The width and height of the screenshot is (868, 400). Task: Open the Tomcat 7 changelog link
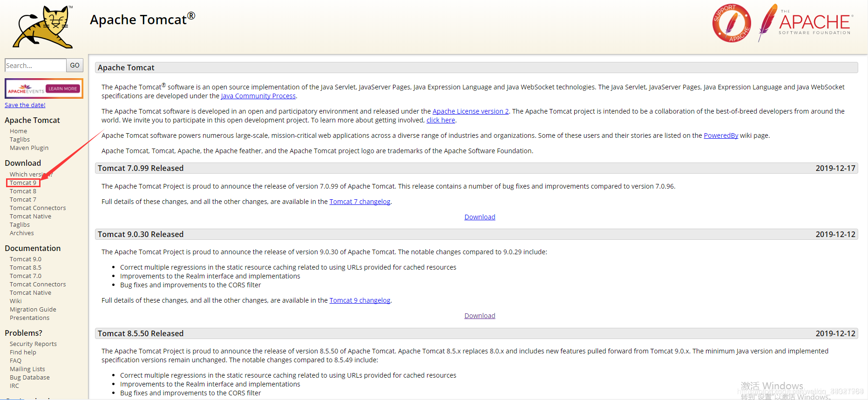(x=360, y=202)
